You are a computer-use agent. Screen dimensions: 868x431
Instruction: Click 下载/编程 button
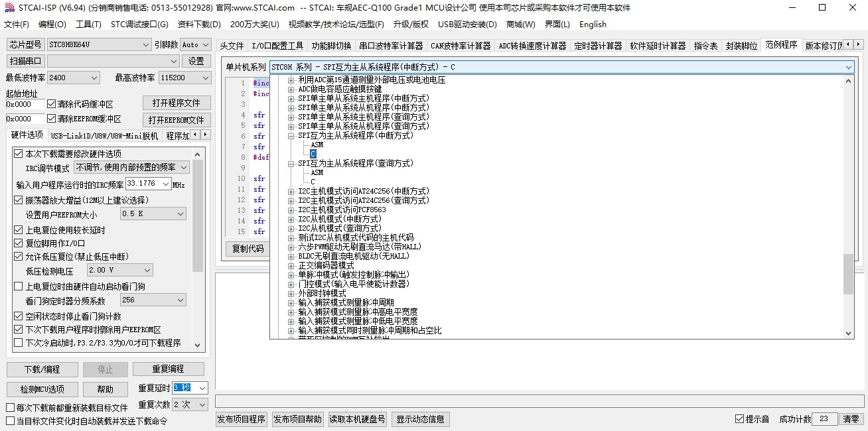point(42,369)
